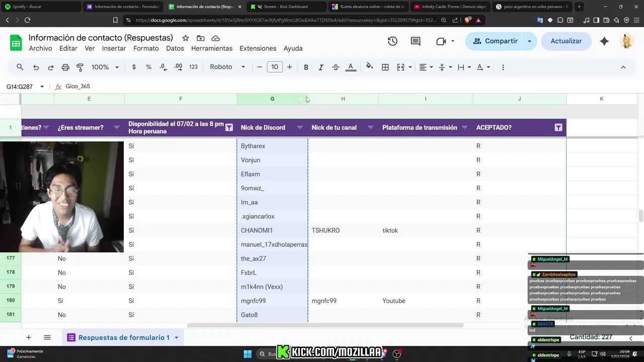View cloud save status

click(x=215, y=38)
